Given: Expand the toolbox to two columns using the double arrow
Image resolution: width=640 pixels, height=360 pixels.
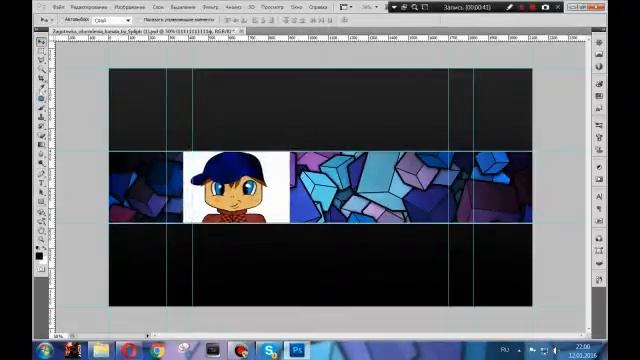Looking at the screenshot, I should click(x=36, y=30).
